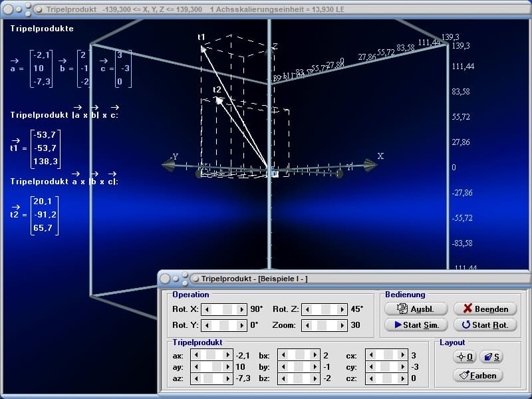The image size is (532, 399).
Task: Decrease cy value with left arrow
Action: tap(371, 366)
